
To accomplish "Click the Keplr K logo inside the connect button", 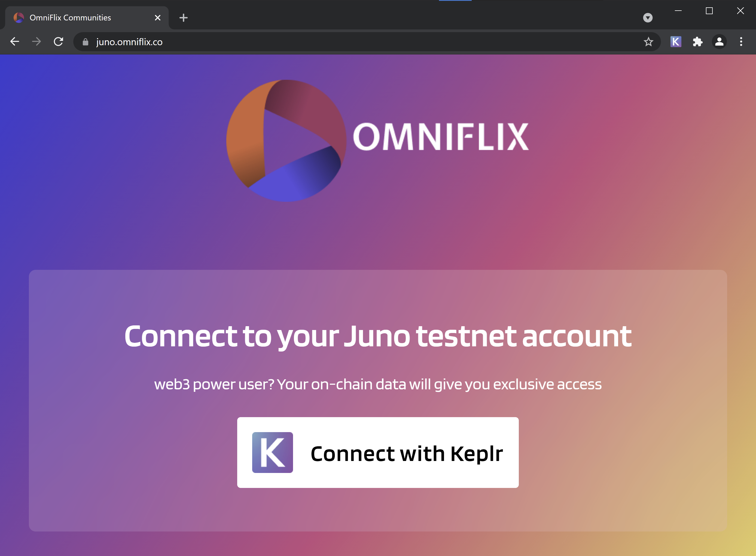I will pyautogui.click(x=272, y=452).
